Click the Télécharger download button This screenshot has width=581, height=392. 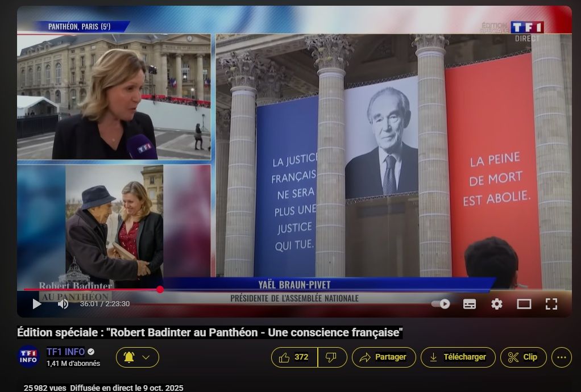[458, 357]
